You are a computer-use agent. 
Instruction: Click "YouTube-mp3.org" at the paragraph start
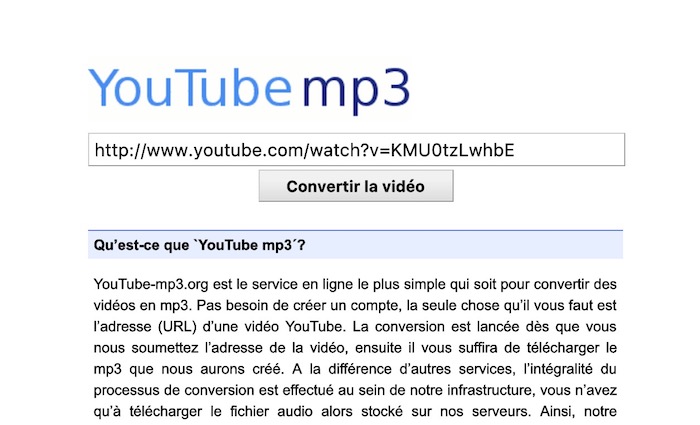click(x=151, y=284)
